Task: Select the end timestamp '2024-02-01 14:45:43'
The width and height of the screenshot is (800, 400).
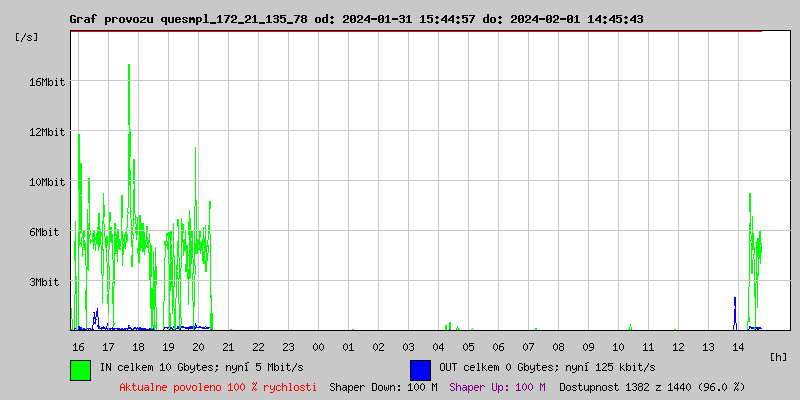Action: 577,19
